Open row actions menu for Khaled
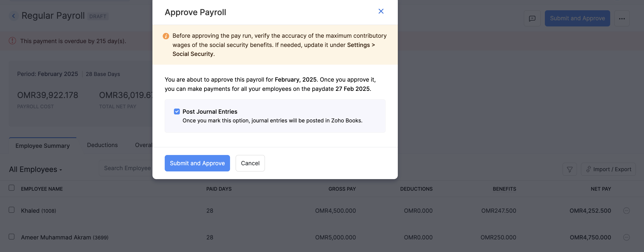The width and height of the screenshot is (644, 252). [x=627, y=211]
